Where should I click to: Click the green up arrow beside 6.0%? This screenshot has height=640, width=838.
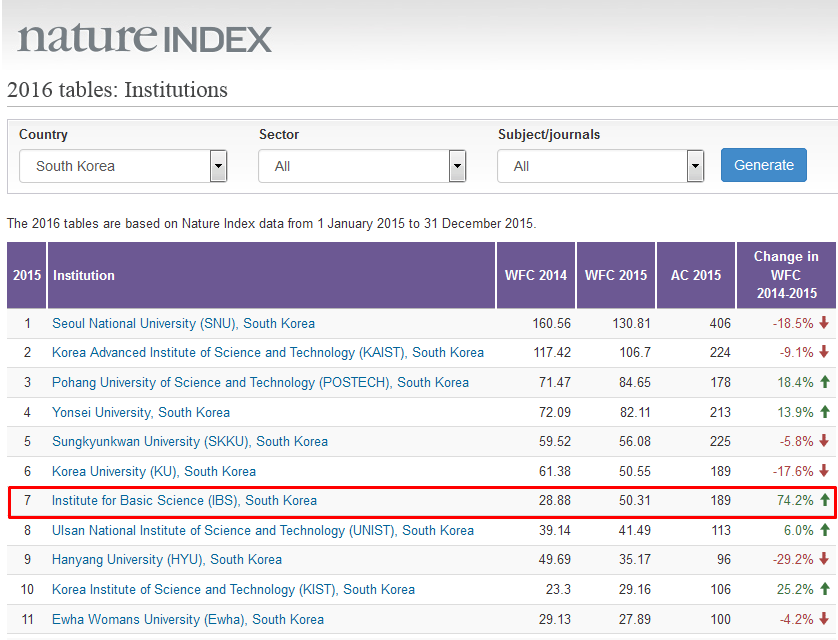pos(825,530)
